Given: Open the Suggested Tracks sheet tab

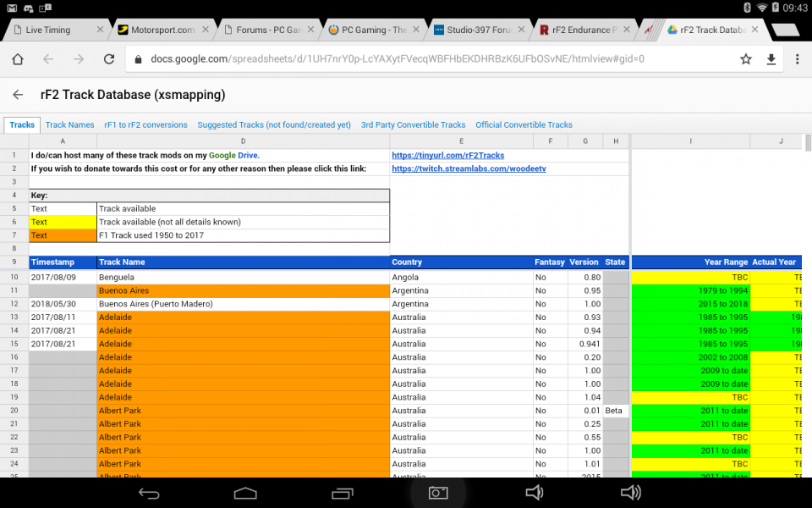Looking at the screenshot, I should pos(274,125).
